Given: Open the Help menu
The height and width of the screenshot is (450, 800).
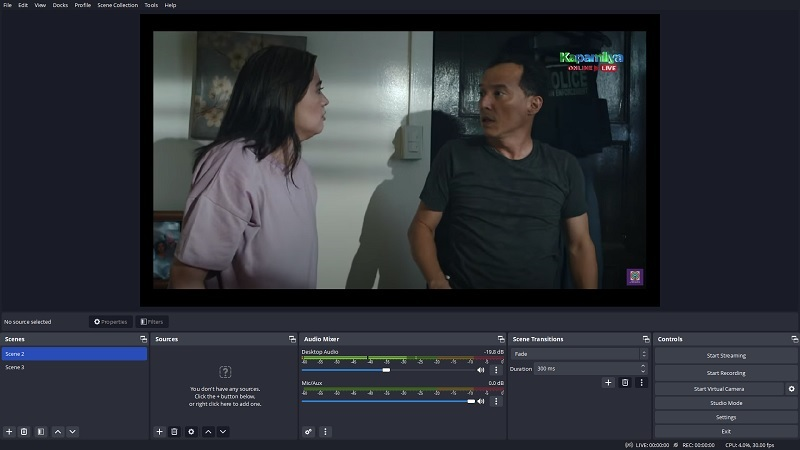Looking at the screenshot, I should point(170,5).
